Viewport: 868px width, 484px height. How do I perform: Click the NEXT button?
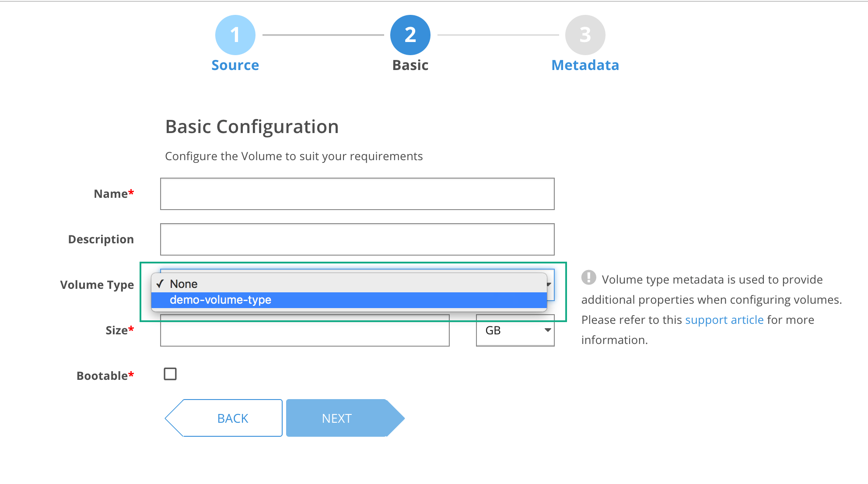pos(337,418)
